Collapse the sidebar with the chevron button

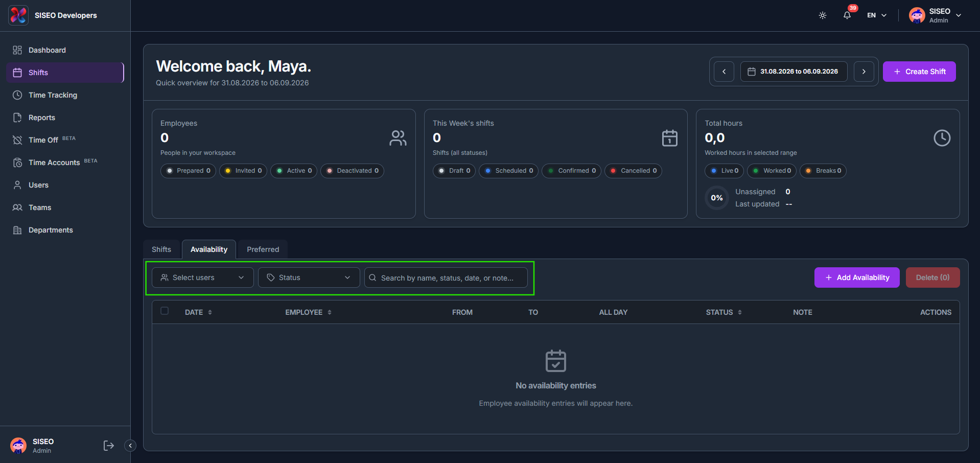[130, 446]
